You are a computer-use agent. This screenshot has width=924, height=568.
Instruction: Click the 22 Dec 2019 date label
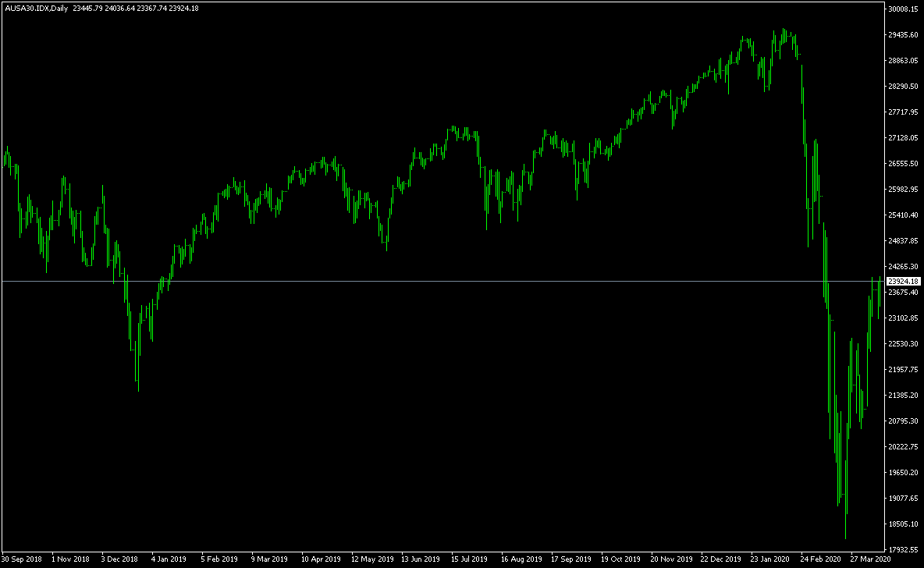click(720, 559)
